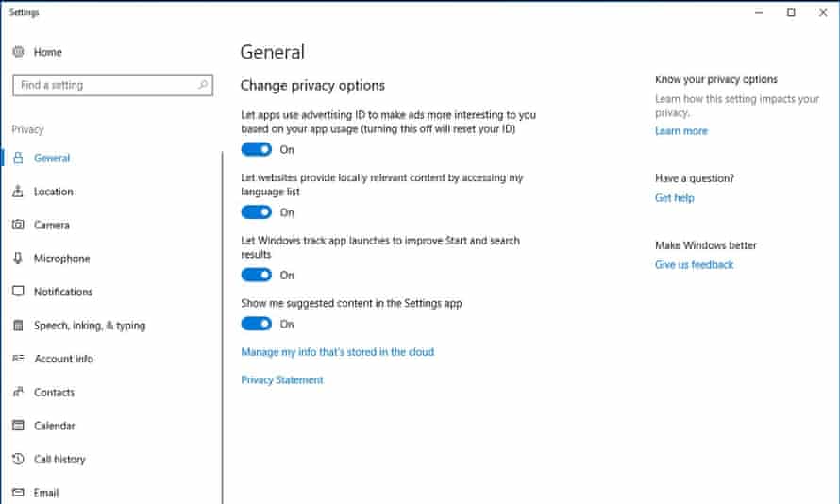
Task: Open the Calendar privacy section
Action: click(54, 426)
